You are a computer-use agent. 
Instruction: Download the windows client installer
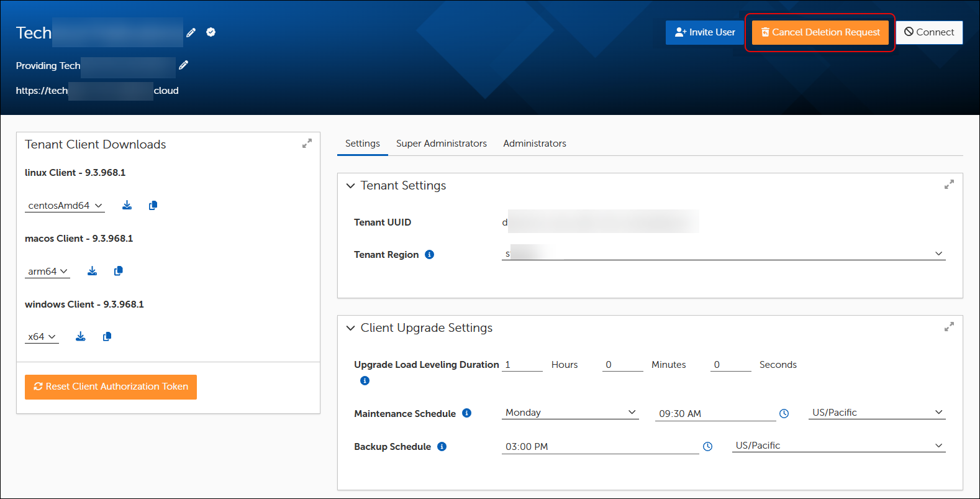coord(80,336)
